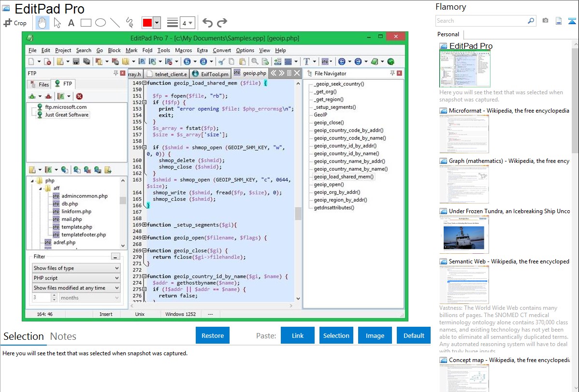Open the Under Frozen Tundra ship thumbnail
The width and height of the screenshot is (579, 392).
coord(464,234)
